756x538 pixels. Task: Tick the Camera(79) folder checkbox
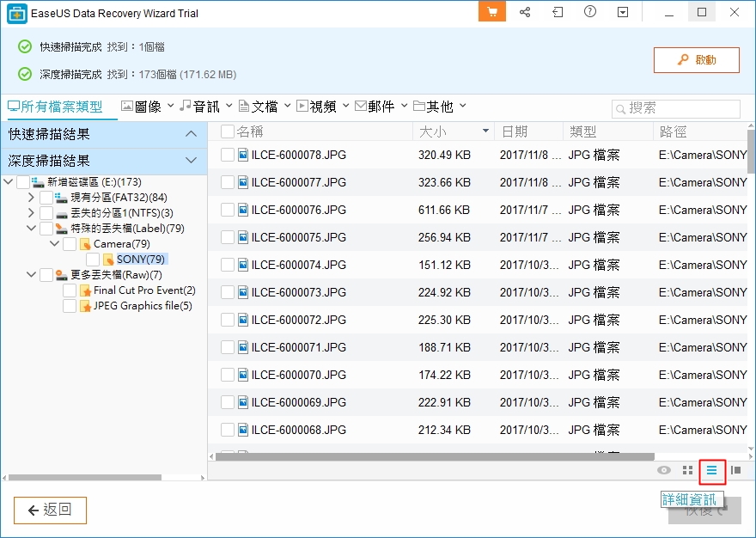[70, 244]
